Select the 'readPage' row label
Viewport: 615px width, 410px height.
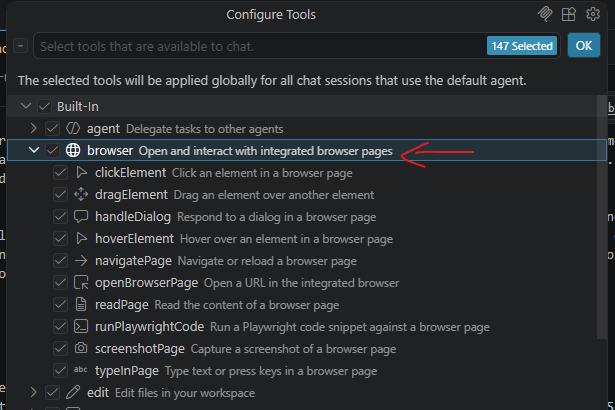(x=122, y=304)
